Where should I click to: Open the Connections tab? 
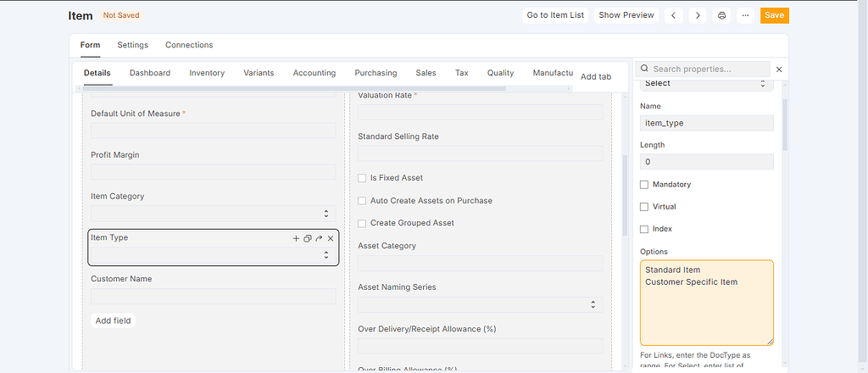click(x=189, y=45)
